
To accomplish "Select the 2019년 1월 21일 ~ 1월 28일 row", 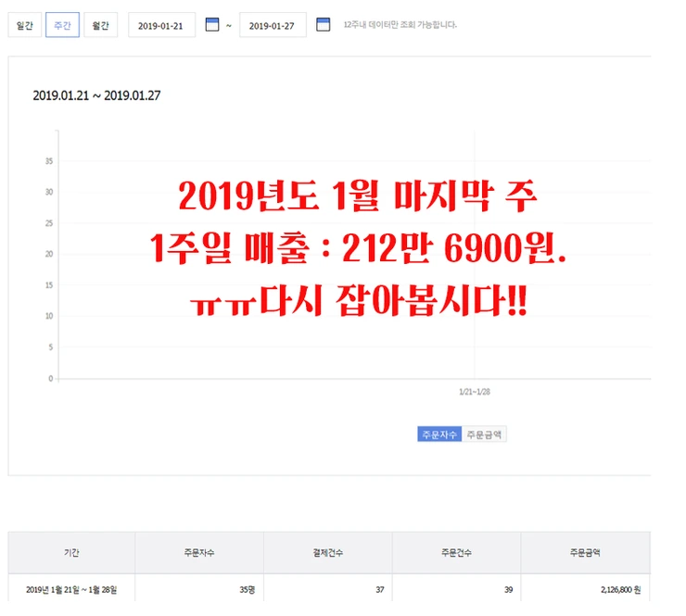I will click(x=329, y=589).
